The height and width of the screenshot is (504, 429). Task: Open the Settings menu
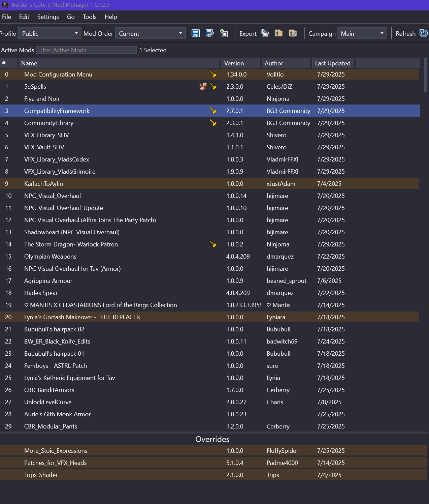pos(48,17)
